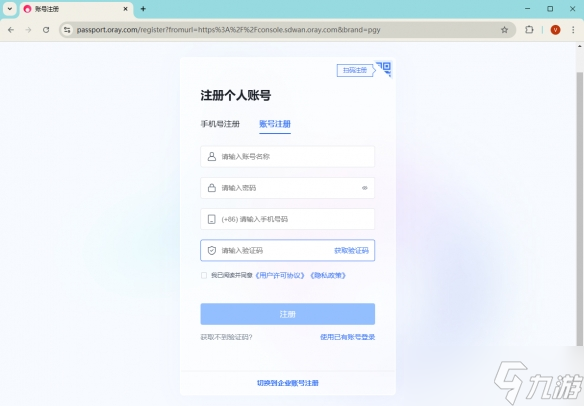The image size is (584, 406).
Task: Click the phone number input field
Action: (288, 219)
